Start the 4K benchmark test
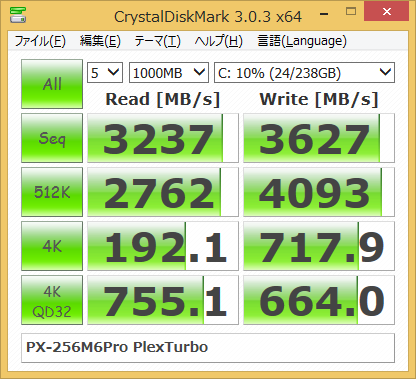416x379 pixels. [x=52, y=246]
